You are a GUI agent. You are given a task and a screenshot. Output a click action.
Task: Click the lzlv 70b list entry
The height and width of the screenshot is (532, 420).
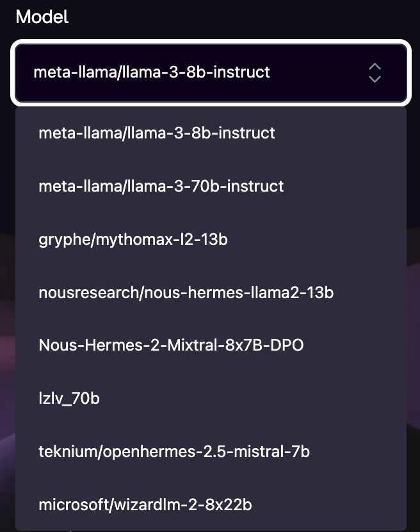click(69, 399)
